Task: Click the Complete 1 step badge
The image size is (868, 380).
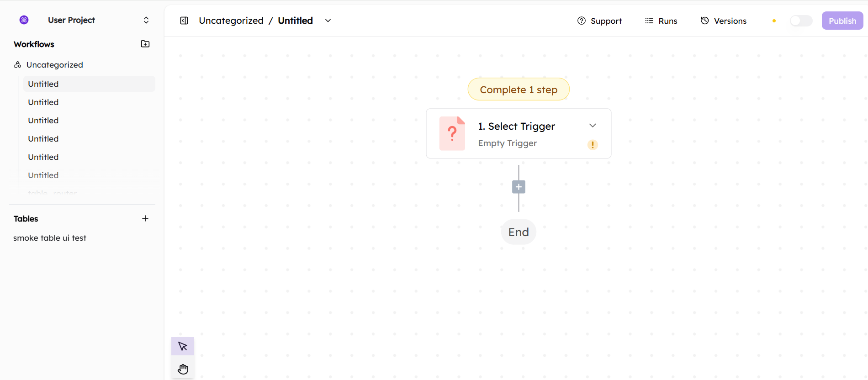Action: point(519,90)
